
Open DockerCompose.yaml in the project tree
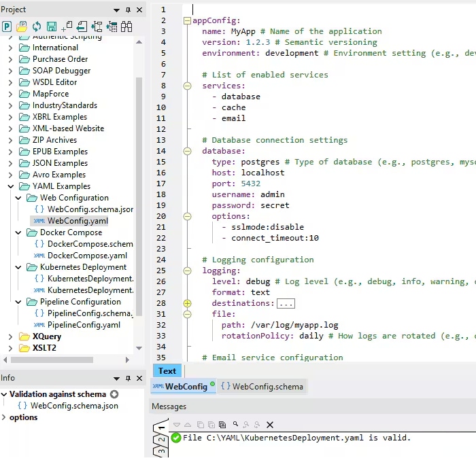pos(87,256)
